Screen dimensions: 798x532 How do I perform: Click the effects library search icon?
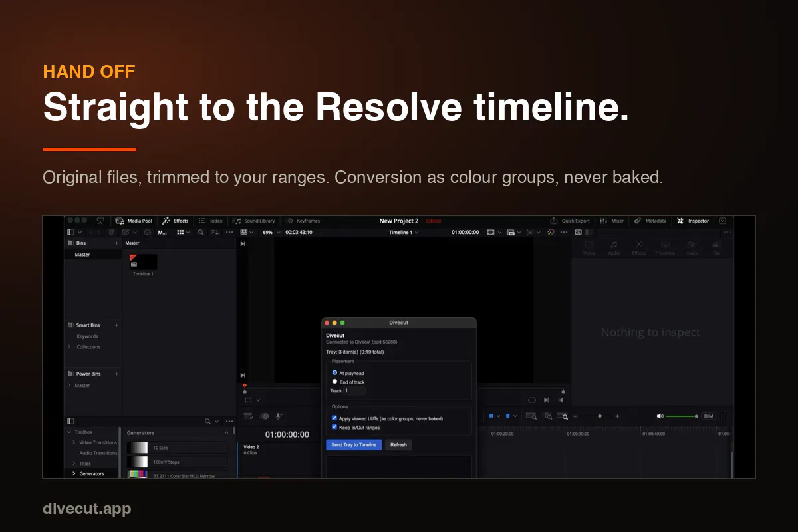click(x=207, y=421)
